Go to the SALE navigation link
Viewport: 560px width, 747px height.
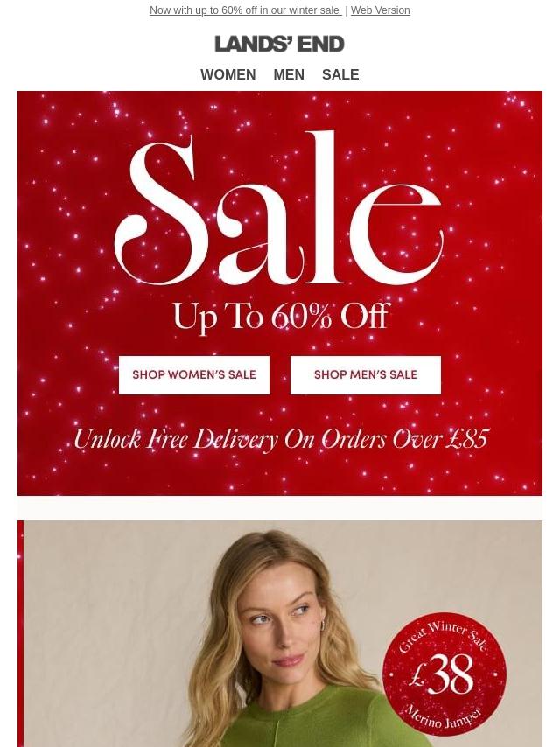[340, 74]
